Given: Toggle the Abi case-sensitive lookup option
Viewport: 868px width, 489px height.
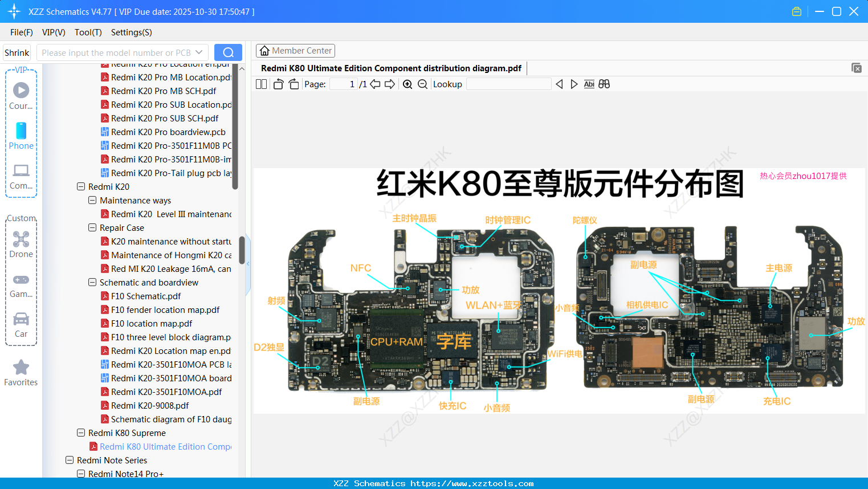Looking at the screenshot, I should tap(589, 84).
